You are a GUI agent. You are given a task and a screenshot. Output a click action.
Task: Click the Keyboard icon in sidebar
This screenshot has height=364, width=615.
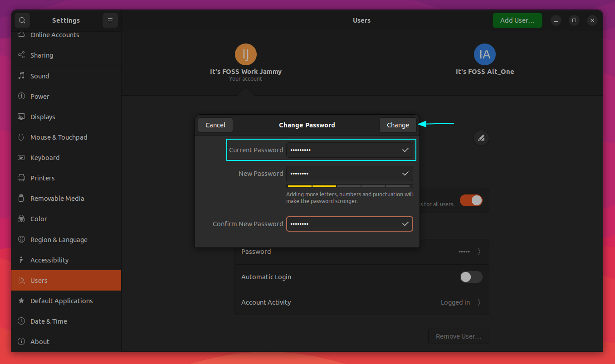(x=21, y=158)
